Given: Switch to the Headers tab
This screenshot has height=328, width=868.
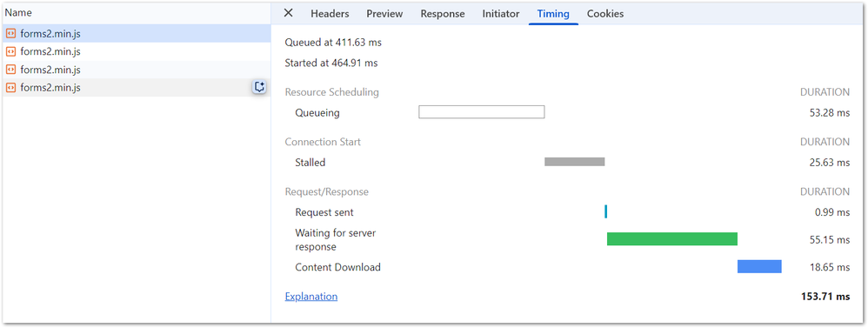Looking at the screenshot, I should click(330, 14).
